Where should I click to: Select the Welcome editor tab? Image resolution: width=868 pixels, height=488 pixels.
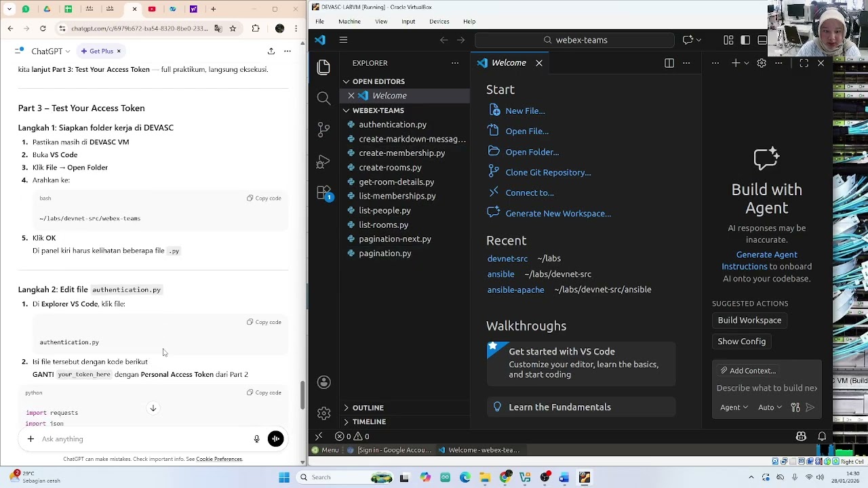tap(509, 63)
